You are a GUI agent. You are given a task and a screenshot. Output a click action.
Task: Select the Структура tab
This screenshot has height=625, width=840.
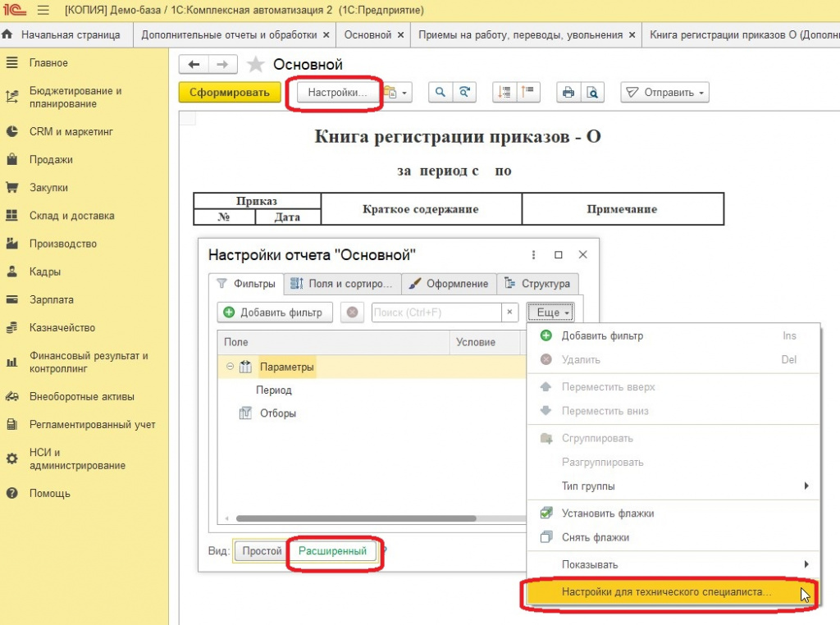538,283
